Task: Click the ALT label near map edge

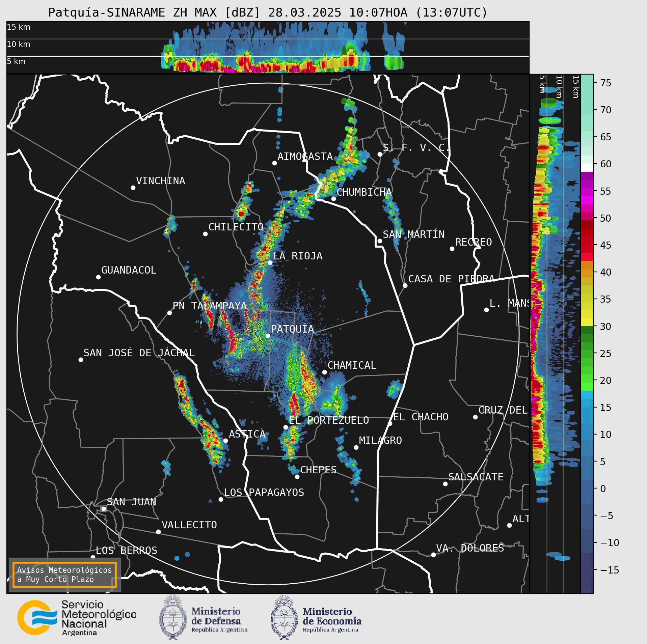Action: click(x=521, y=519)
